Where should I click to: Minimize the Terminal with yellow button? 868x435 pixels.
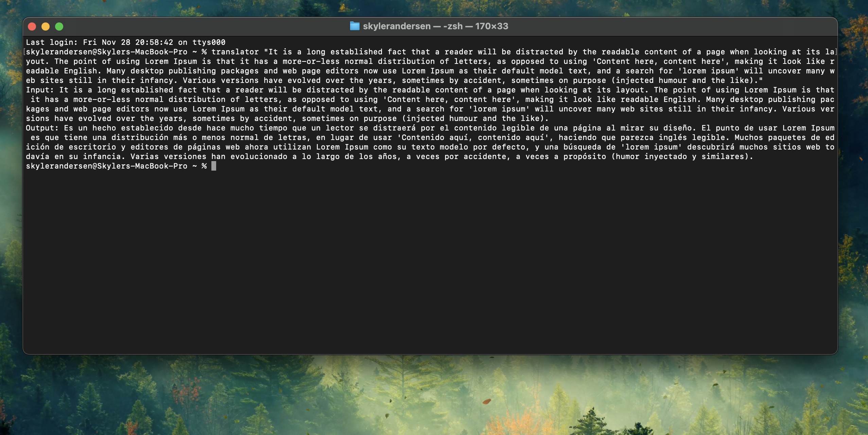click(x=46, y=27)
